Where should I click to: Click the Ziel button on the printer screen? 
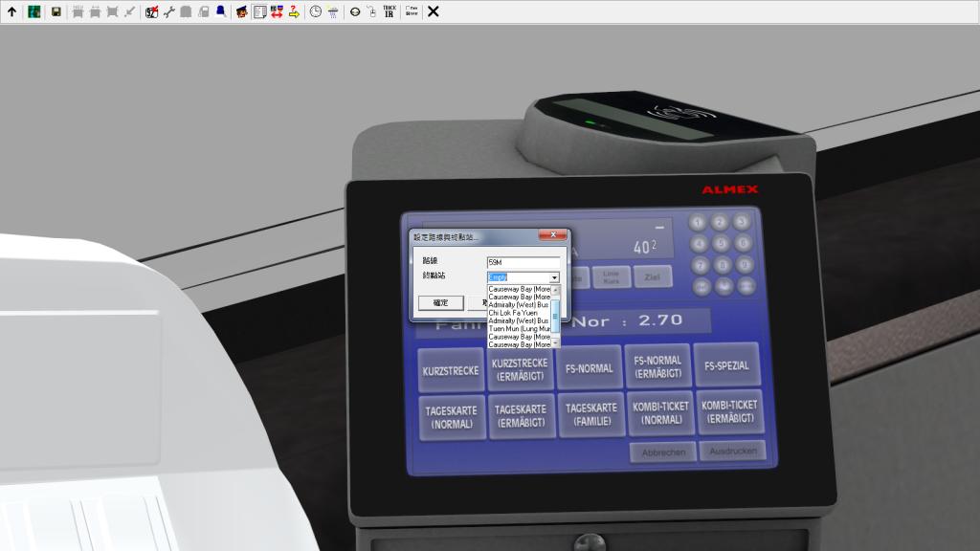click(x=652, y=276)
